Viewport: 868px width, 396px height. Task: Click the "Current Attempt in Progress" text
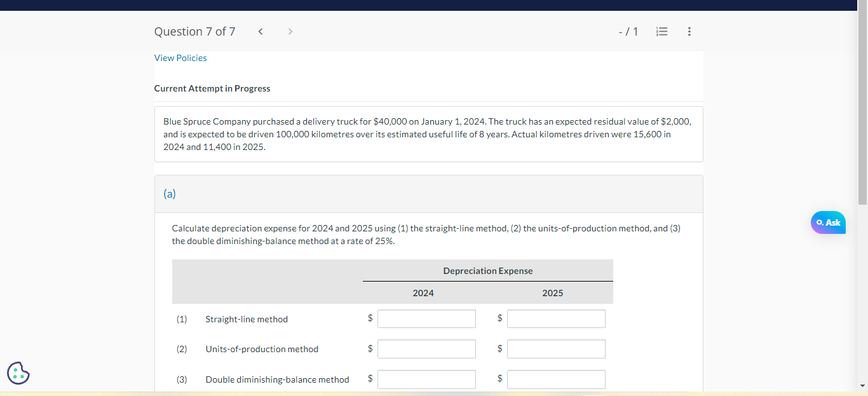(212, 88)
